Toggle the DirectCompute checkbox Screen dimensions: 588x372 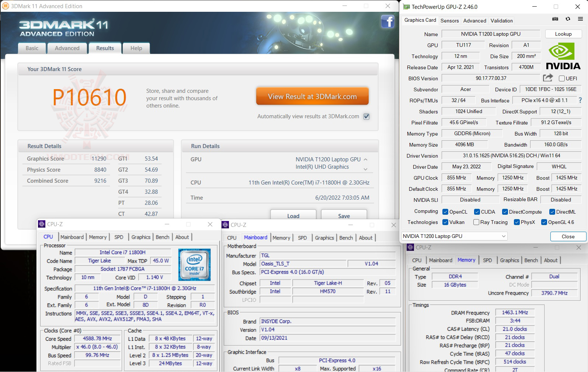(x=505, y=212)
